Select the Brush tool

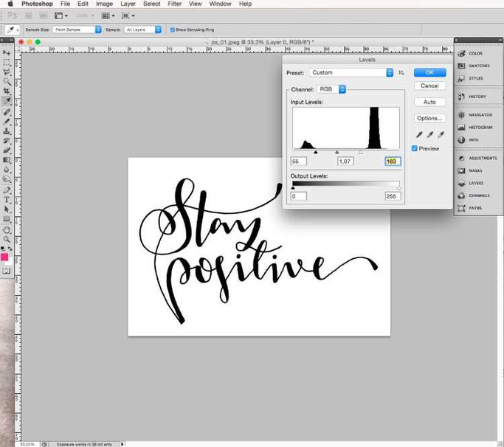(7, 121)
